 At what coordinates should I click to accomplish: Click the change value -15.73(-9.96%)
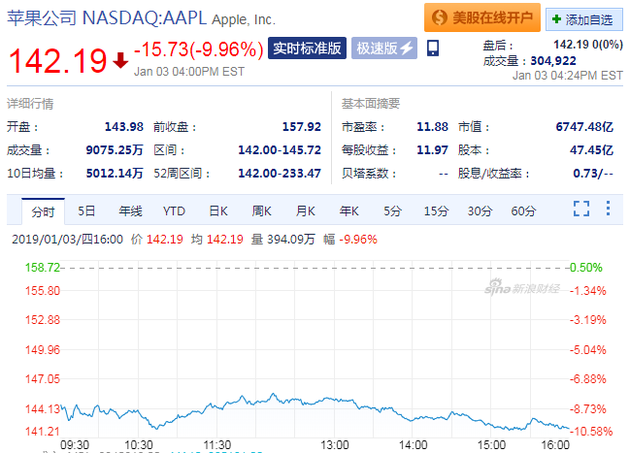(198, 49)
